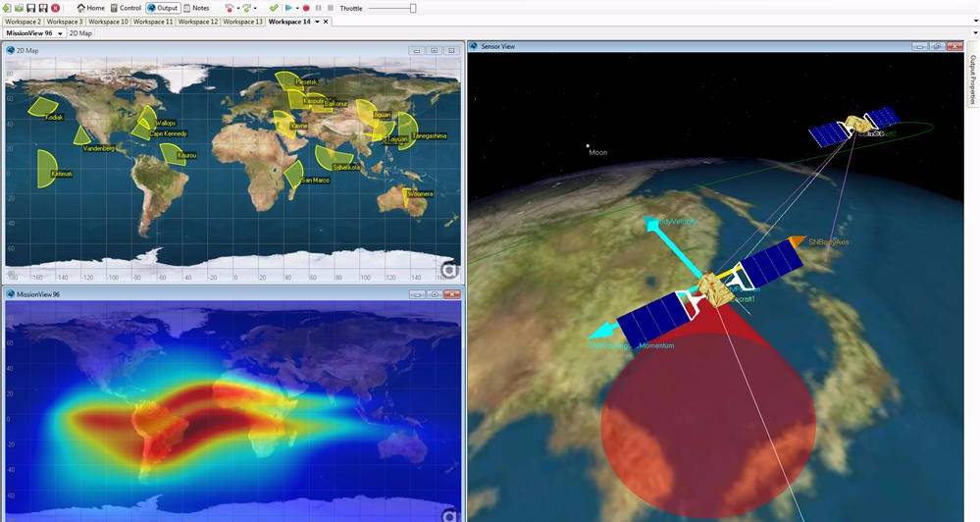Click the Throttle slider handle
The image size is (980, 522).
412,8
